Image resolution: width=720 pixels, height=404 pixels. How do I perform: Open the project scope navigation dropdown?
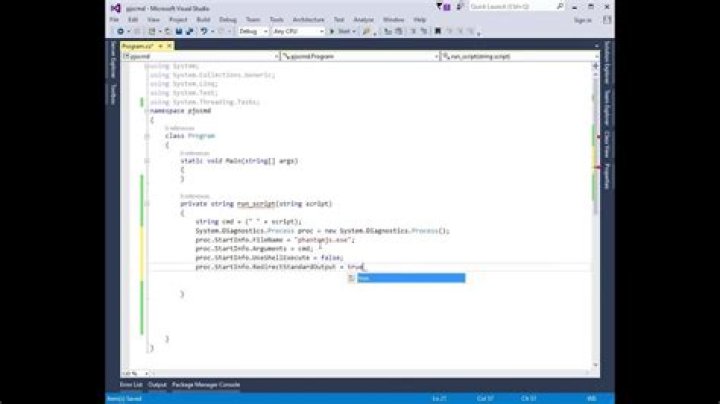point(200,56)
